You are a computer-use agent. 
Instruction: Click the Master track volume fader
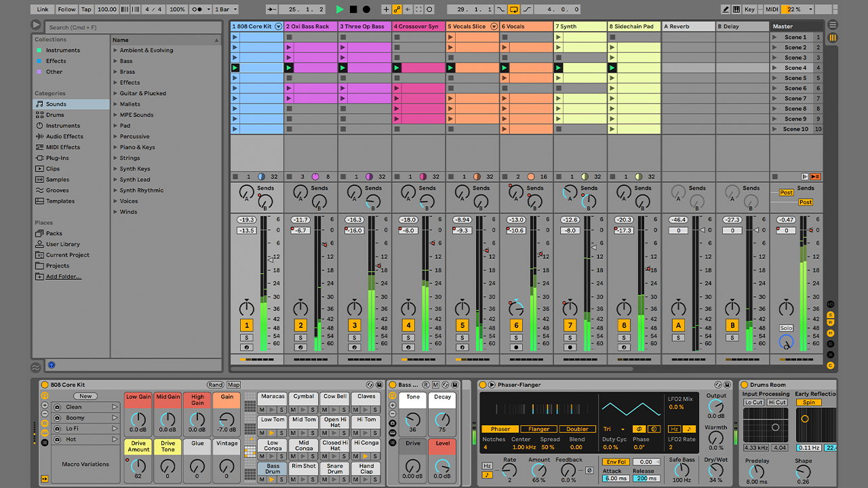tap(810, 230)
